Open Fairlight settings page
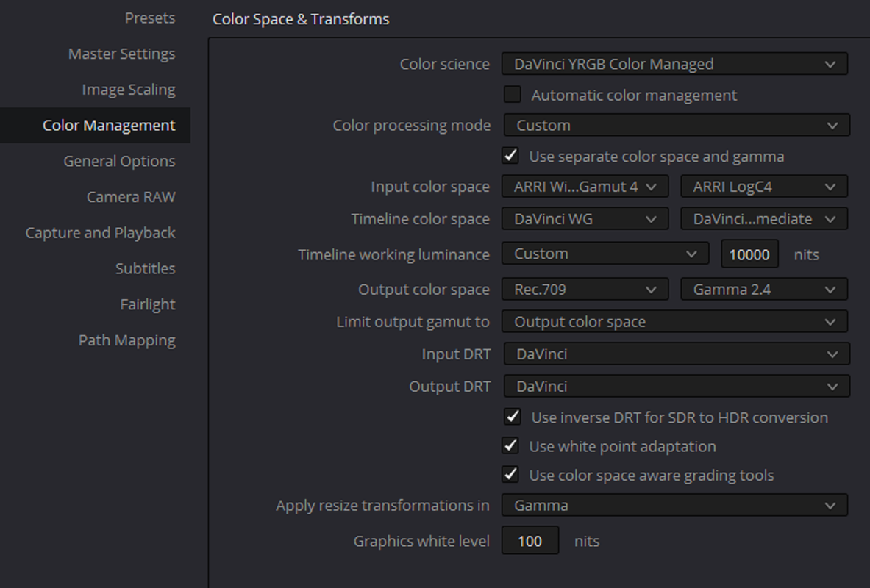This screenshot has height=588, width=870. click(x=148, y=304)
